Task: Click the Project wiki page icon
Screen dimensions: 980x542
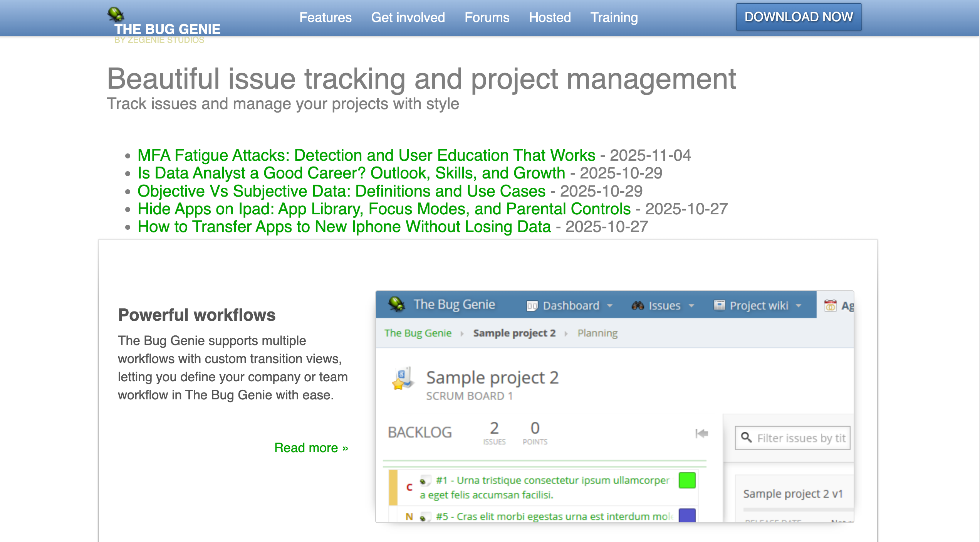Action: click(x=719, y=305)
